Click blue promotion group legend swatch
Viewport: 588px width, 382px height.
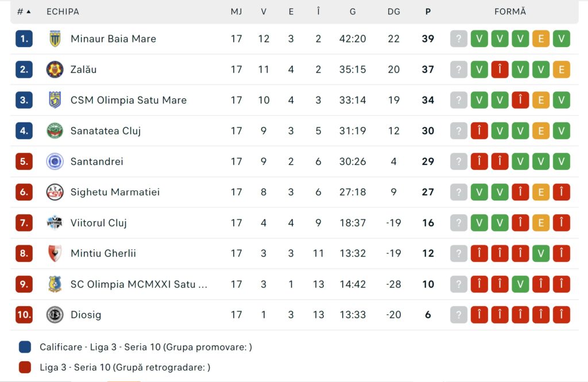25,347
